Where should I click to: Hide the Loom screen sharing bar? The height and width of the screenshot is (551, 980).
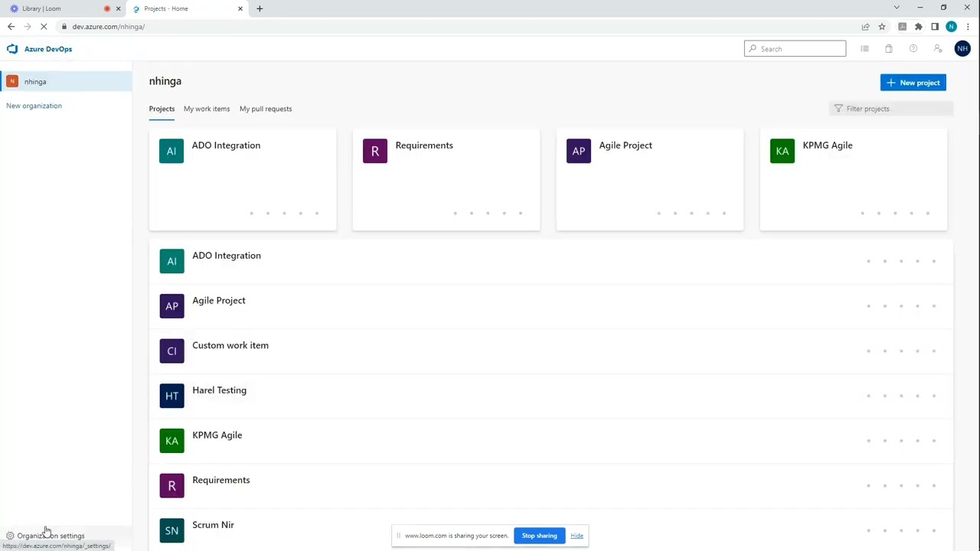[577, 536]
